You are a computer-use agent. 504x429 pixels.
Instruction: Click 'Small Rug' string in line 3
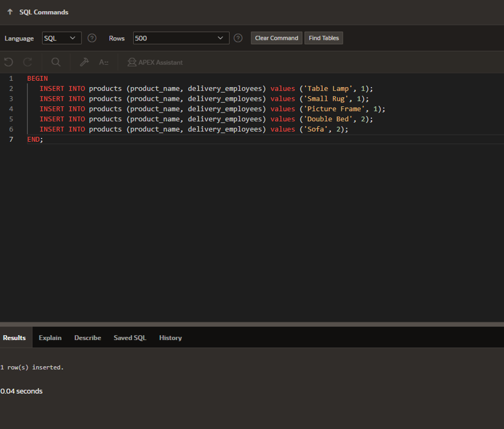[x=326, y=99]
